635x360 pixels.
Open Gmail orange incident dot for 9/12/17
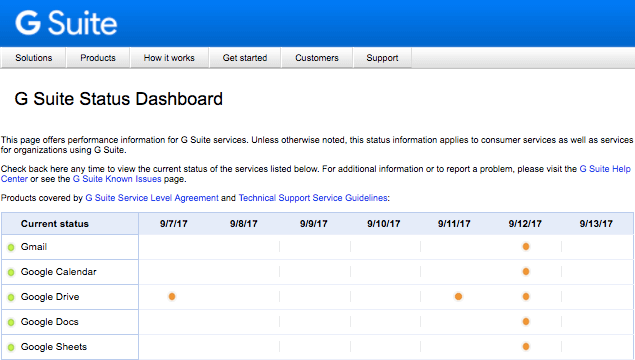pyautogui.click(x=526, y=246)
